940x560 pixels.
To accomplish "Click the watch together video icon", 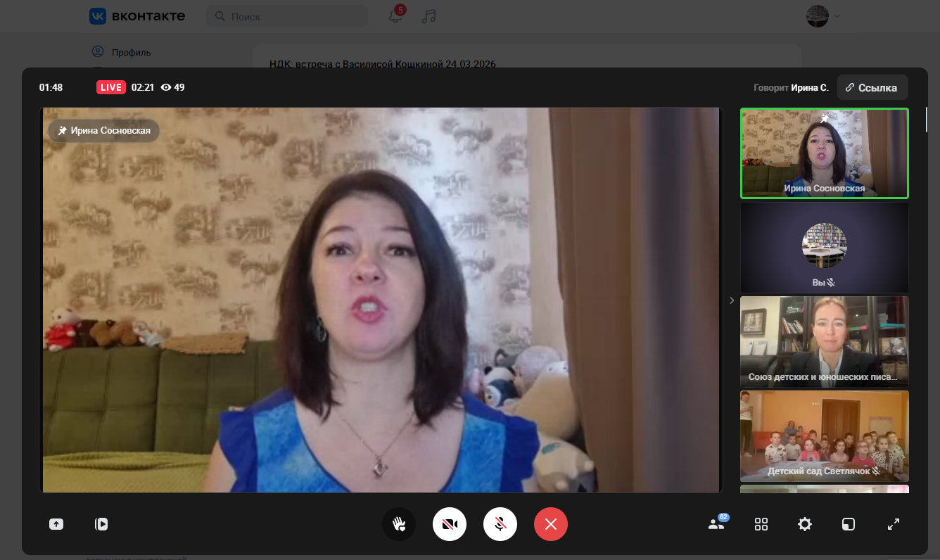I will click(101, 524).
